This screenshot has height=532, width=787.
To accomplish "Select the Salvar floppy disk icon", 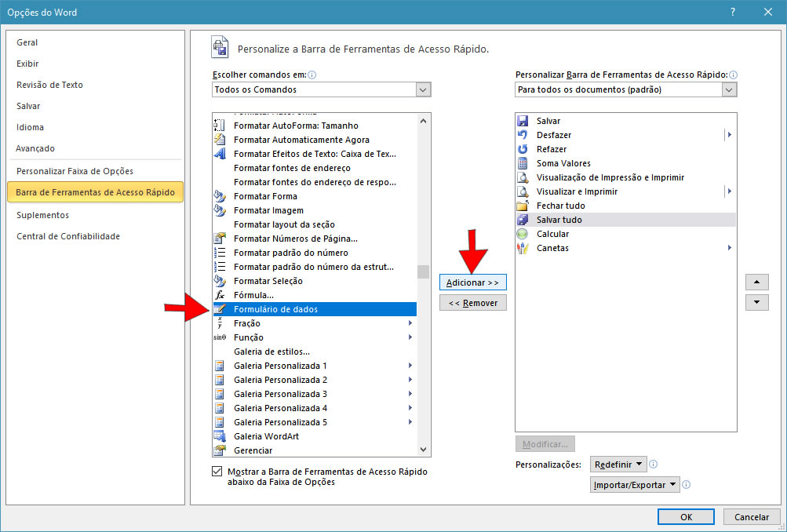I will point(523,121).
